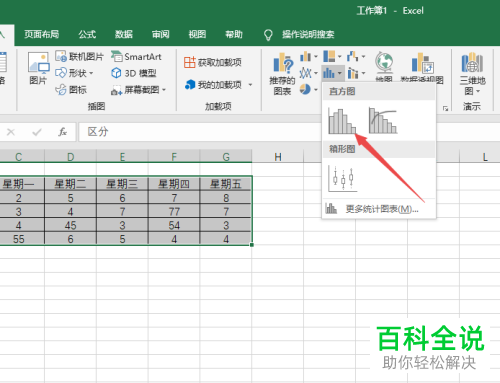Switch to the 帮助 tab

coord(234,34)
